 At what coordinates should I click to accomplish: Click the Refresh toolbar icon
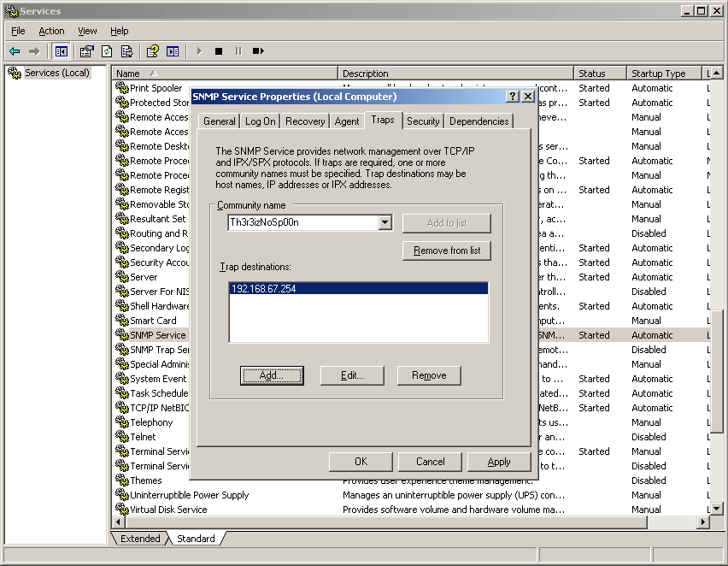[x=107, y=51]
